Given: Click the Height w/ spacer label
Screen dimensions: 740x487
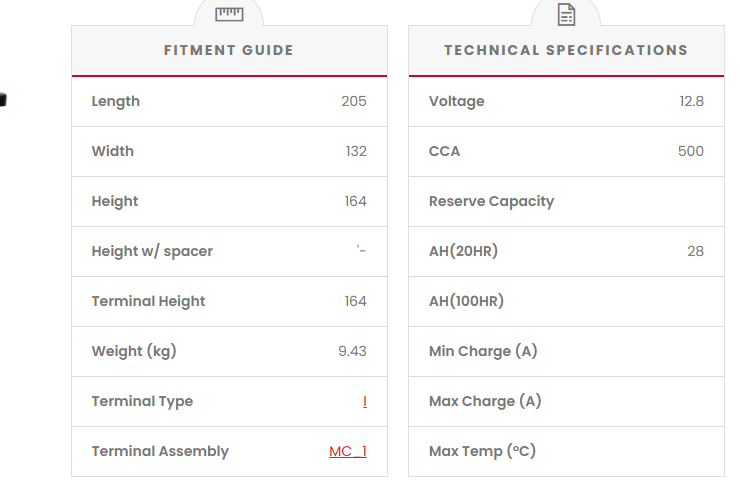Looking at the screenshot, I should click(152, 251).
